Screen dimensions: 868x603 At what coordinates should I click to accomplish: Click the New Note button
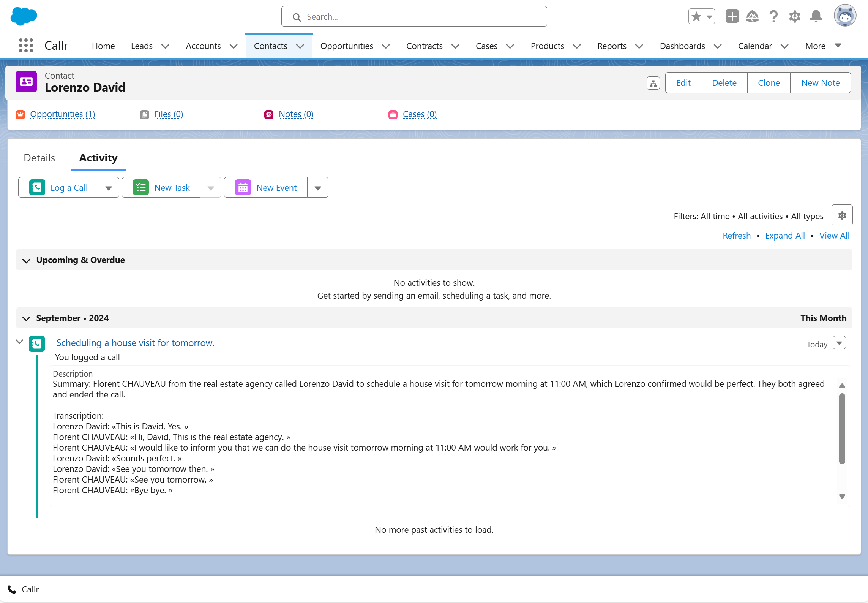pos(820,83)
